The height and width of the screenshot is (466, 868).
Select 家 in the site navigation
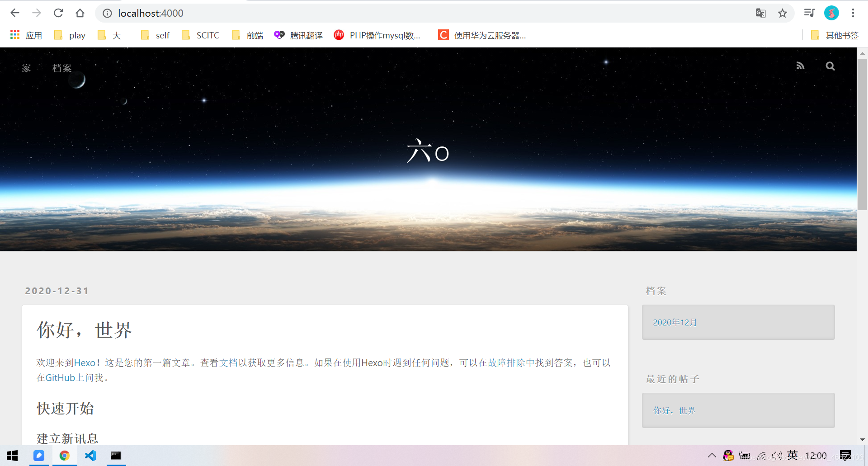[x=26, y=68]
